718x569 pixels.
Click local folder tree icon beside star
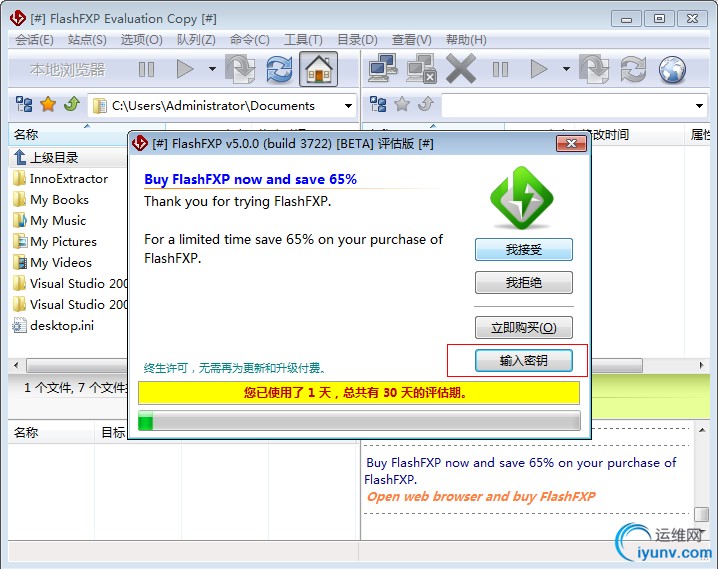(24, 104)
